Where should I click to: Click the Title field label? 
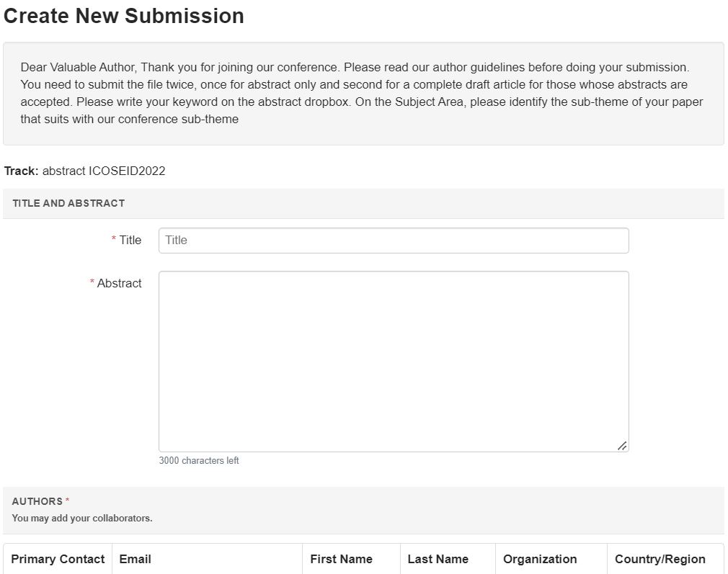pyautogui.click(x=130, y=240)
